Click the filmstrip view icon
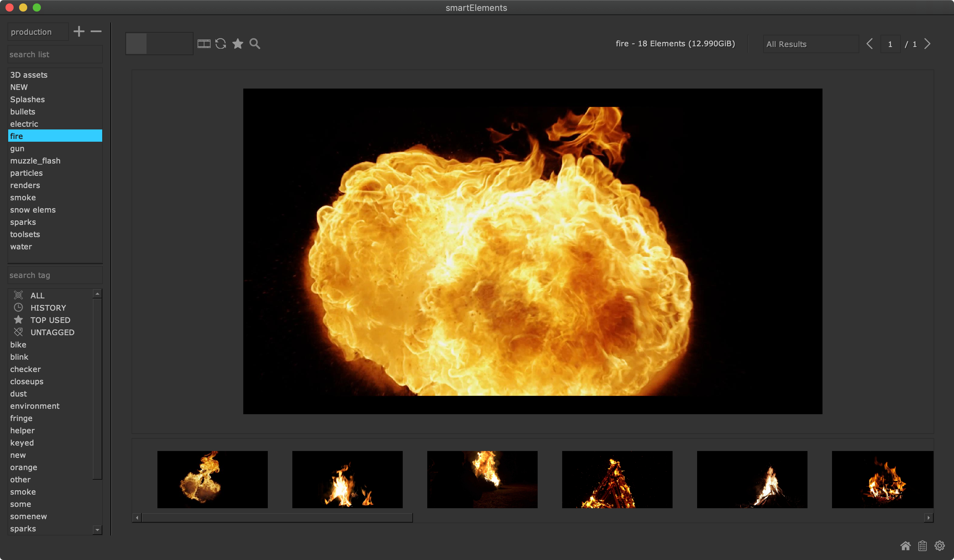 204,44
